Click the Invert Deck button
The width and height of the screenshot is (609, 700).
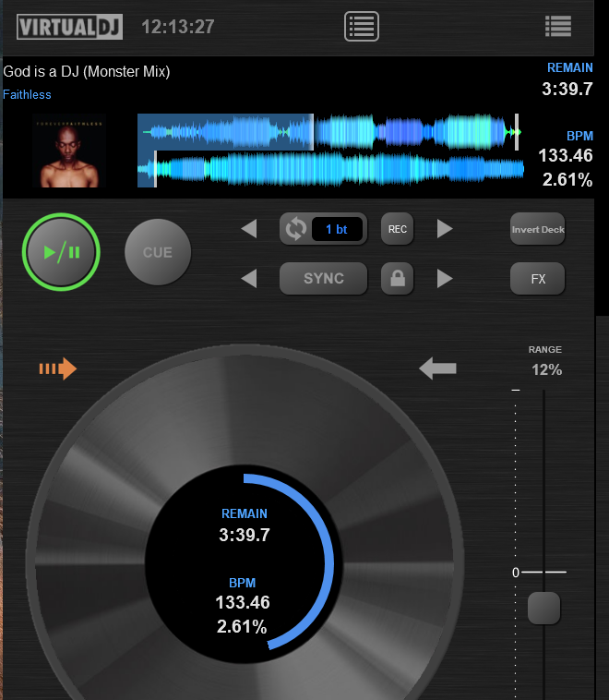[538, 229]
